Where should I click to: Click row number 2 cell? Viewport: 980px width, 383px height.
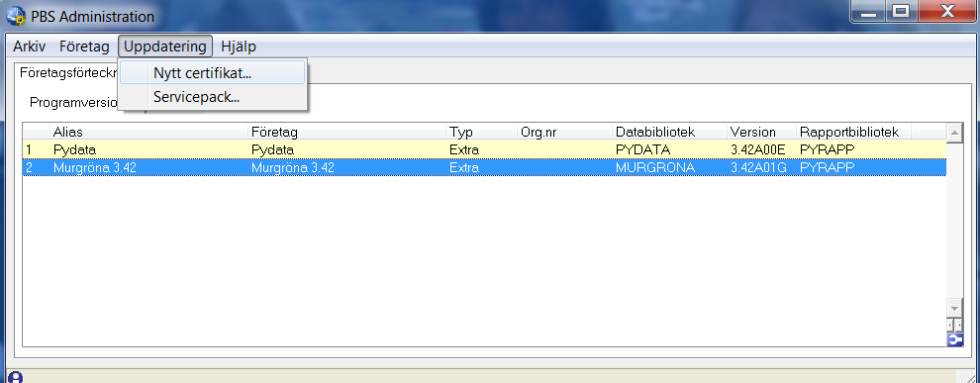click(x=37, y=168)
